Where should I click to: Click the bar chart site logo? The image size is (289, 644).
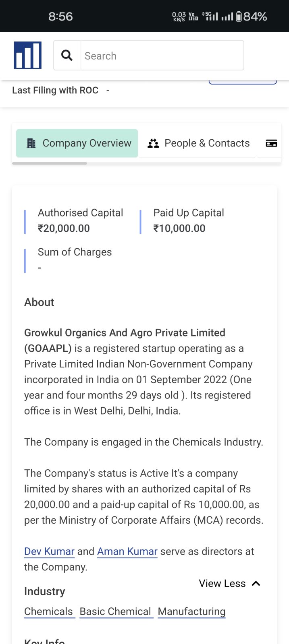tap(27, 55)
